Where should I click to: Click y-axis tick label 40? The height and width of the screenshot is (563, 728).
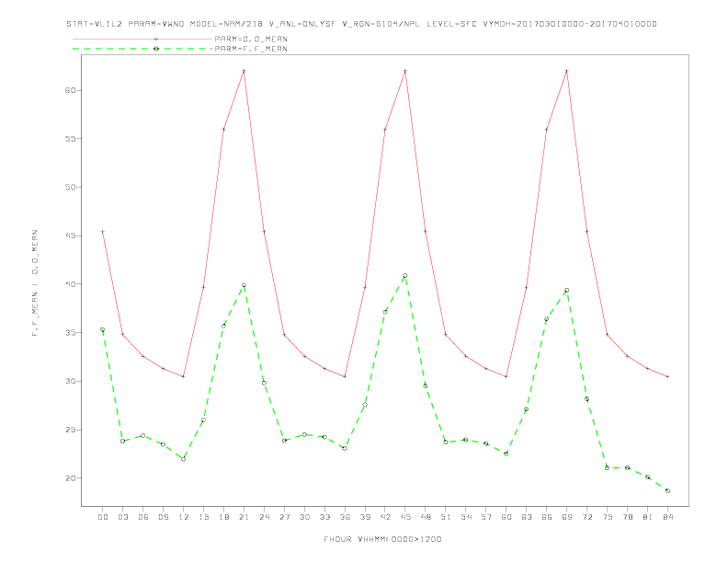coord(70,284)
